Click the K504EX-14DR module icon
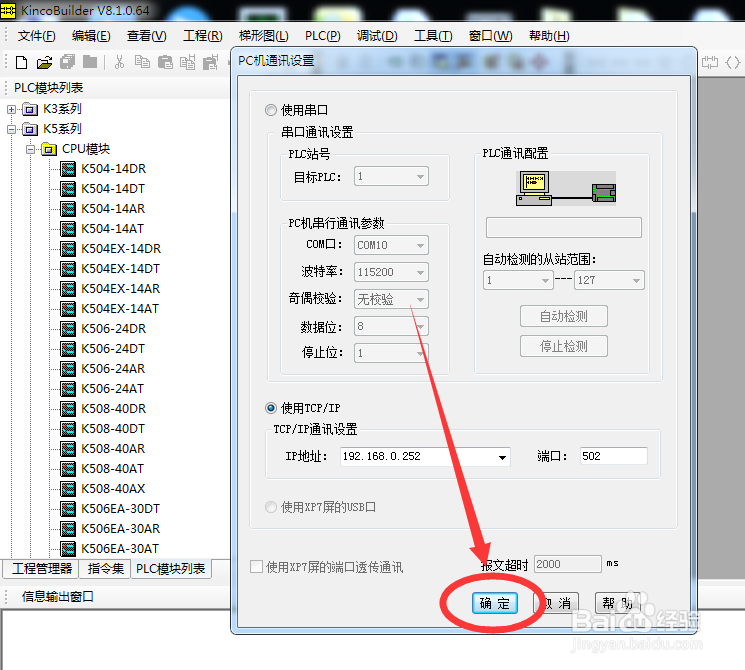Image resolution: width=745 pixels, height=670 pixels. click(x=68, y=249)
